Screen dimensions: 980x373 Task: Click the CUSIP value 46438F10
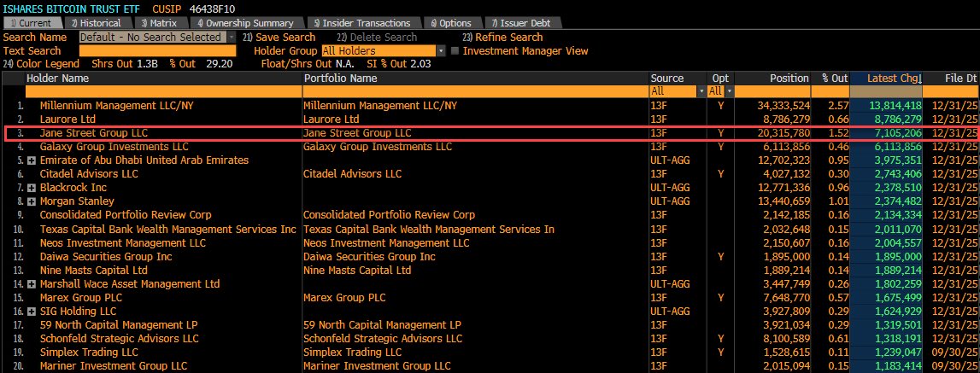click(x=214, y=9)
